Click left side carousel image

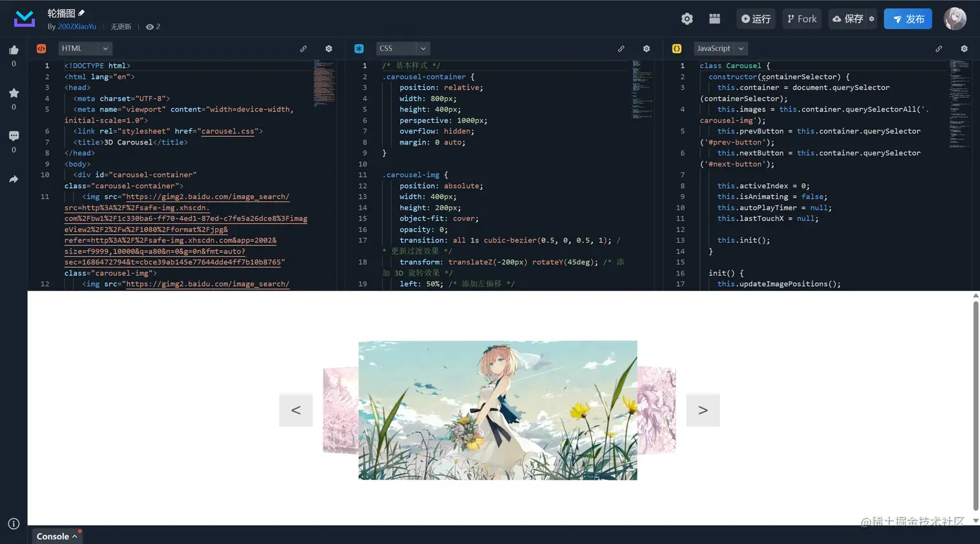(341, 410)
